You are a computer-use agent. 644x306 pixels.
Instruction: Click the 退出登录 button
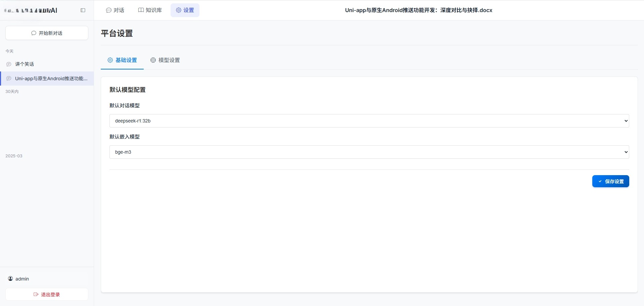coord(47,294)
